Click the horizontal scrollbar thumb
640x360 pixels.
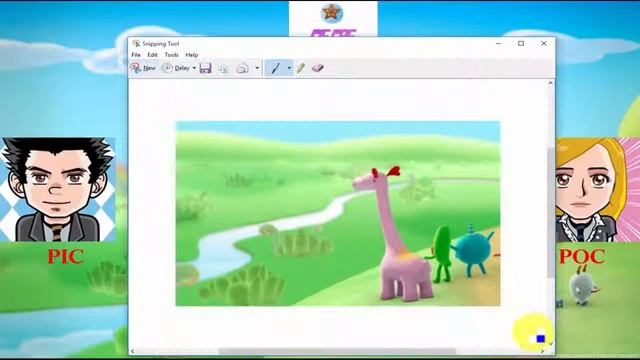click(x=337, y=351)
